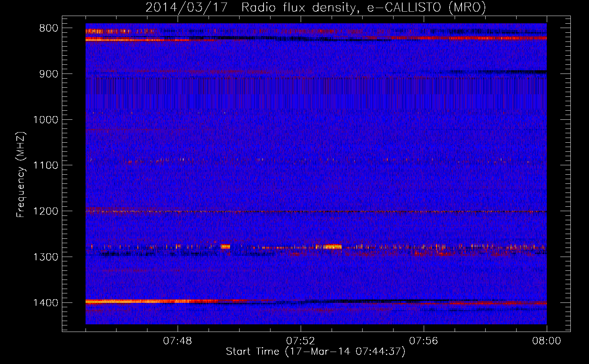This screenshot has height=364, width=589.
Task: Click the 1000 frequency tick label
Action: coord(46,120)
